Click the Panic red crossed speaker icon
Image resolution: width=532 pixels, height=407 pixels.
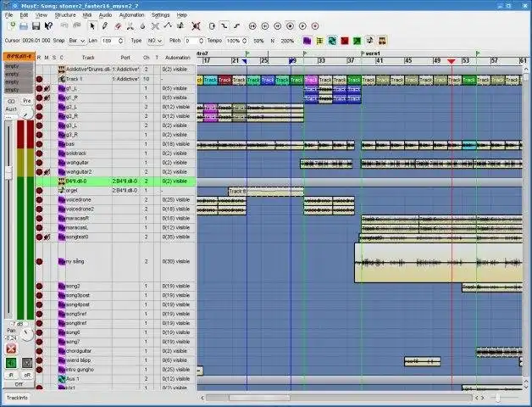196,26
